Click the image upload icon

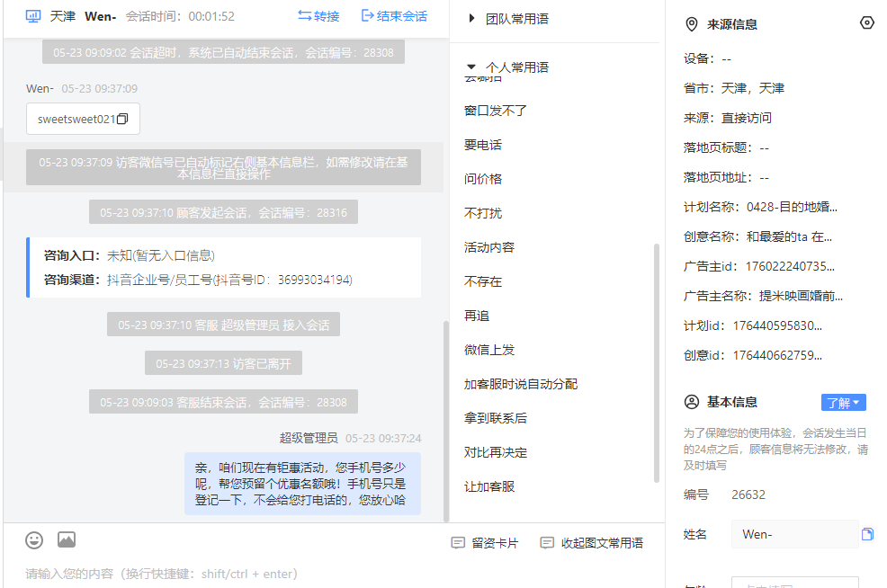click(67, 540)
